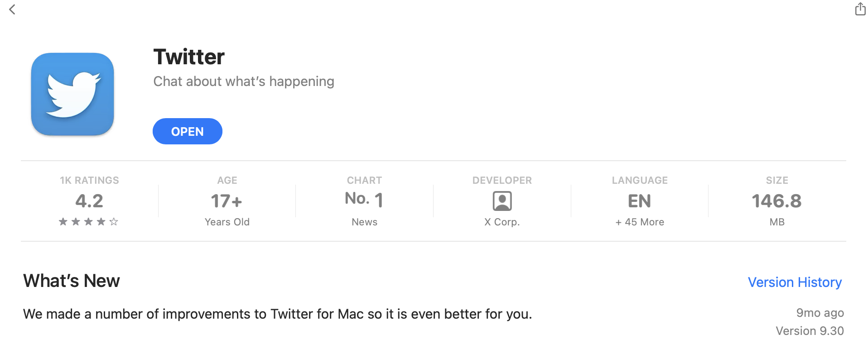The image size is (868, 363).
Task: Open the Version History link
Action: (795, 282)
